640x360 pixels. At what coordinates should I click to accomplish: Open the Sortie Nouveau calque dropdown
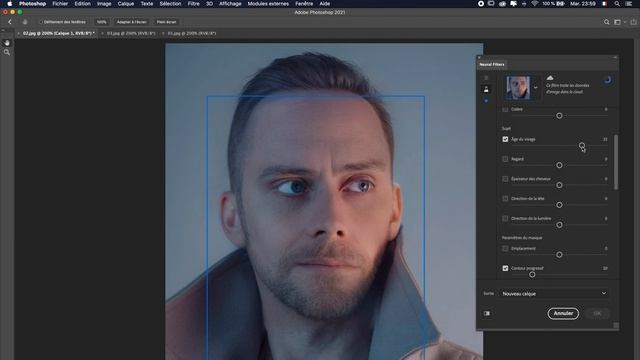[x=554, y=293]
